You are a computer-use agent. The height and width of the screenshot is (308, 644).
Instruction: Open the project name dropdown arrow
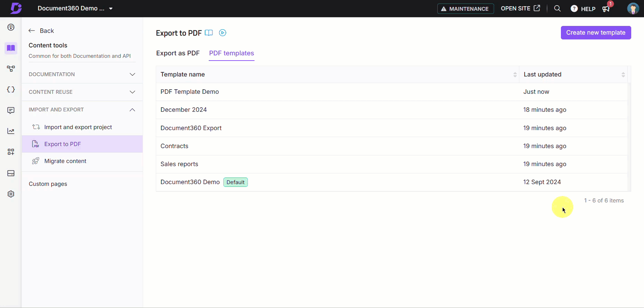tap(111, 9)
